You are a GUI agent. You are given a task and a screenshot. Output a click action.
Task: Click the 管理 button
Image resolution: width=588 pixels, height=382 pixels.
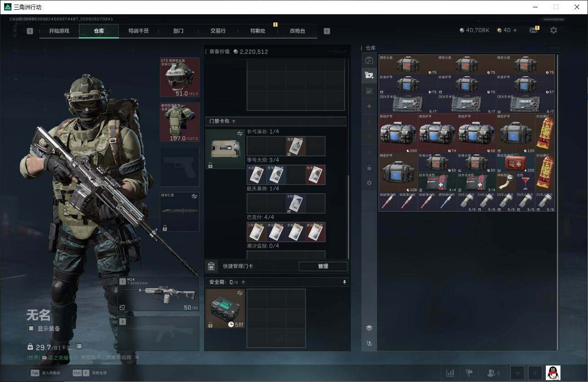323,266
